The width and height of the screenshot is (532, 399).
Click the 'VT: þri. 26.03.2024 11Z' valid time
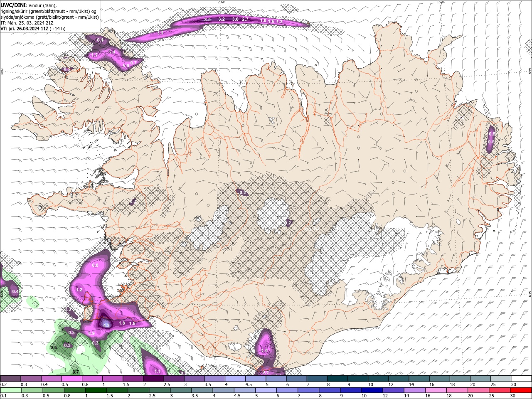pyautogui.click(x=25, y=29)
